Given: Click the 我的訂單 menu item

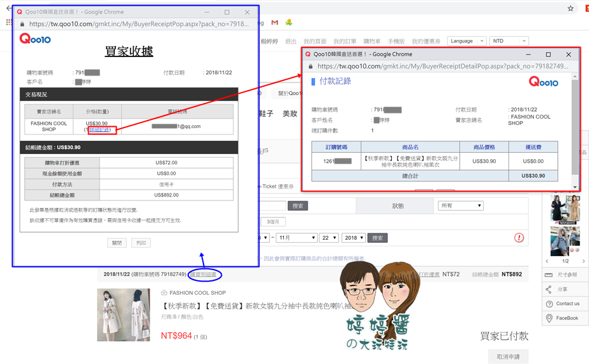Looking at the screenshot, I should point(344,41).
